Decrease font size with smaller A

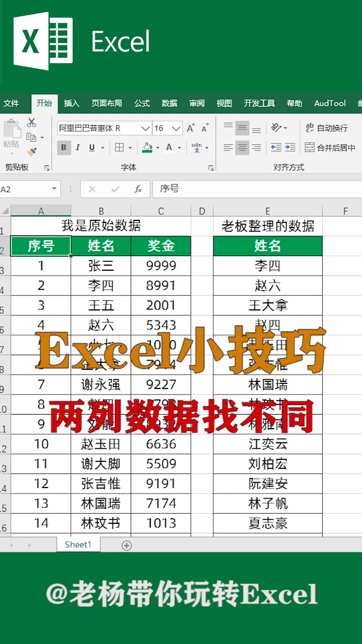coord(205,128)
